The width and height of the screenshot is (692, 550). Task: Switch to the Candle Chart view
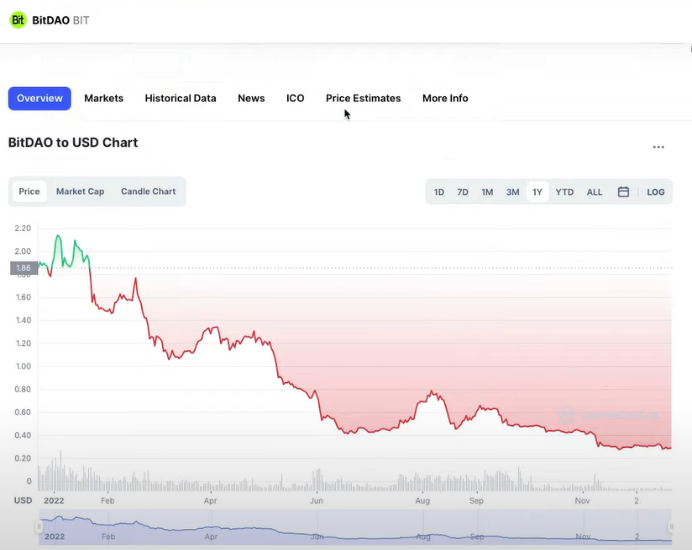[x=148, y=192]
